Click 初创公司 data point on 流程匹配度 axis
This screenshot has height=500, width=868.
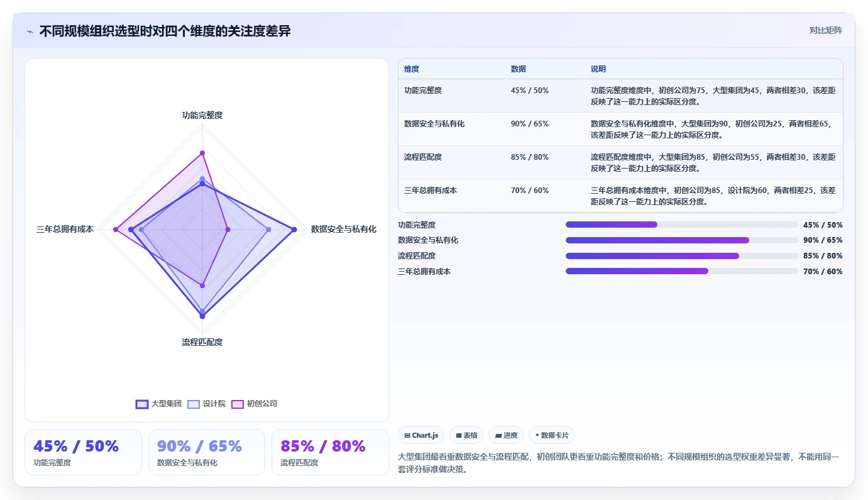coord(202,286)
